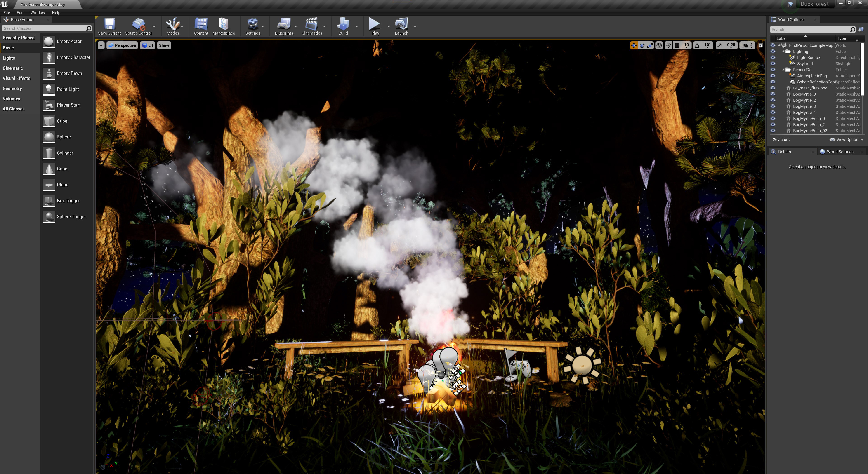The height and width of the screenshot is (474, 868).
Task: Toggle visibility of SkyLight actor
Action: (773, 64)
